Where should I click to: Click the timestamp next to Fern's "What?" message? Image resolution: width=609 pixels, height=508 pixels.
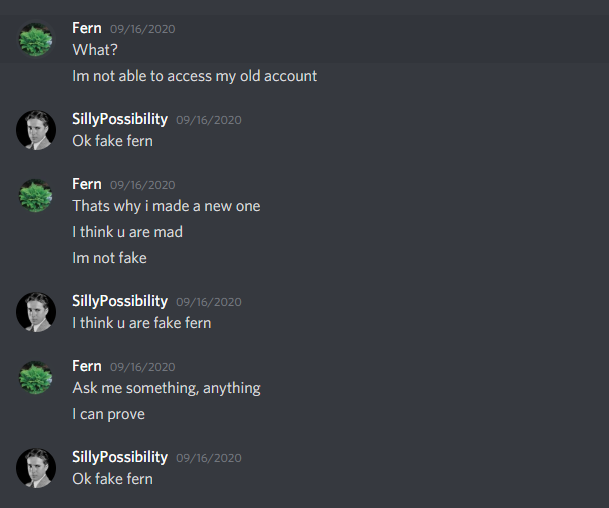click(143, 29)
